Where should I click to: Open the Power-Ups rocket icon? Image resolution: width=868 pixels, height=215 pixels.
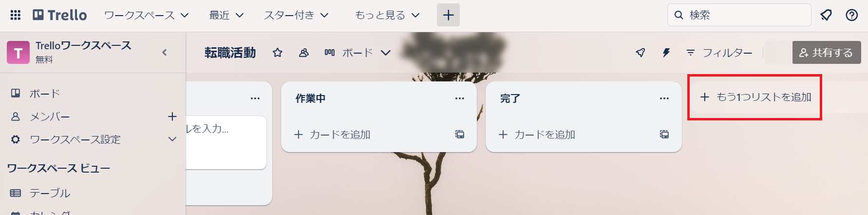point(641,53)
